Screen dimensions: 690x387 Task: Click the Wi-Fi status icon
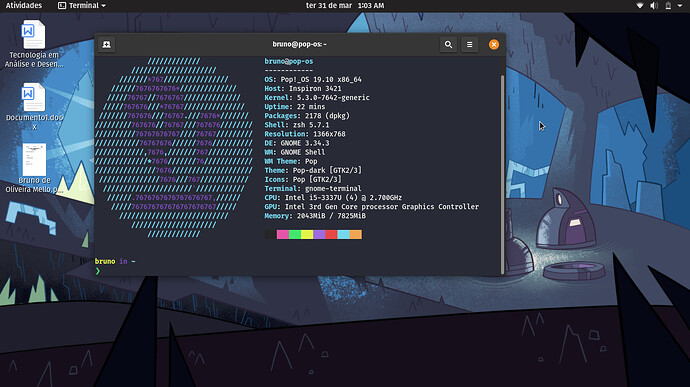(640, 5)
